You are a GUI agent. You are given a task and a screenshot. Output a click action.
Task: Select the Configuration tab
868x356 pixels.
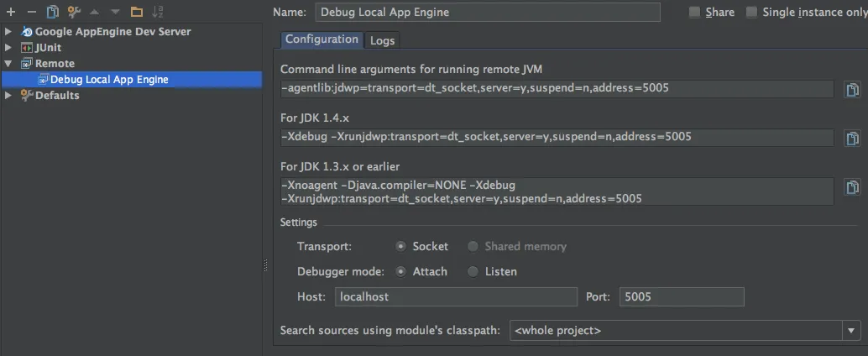pos(322,39)
